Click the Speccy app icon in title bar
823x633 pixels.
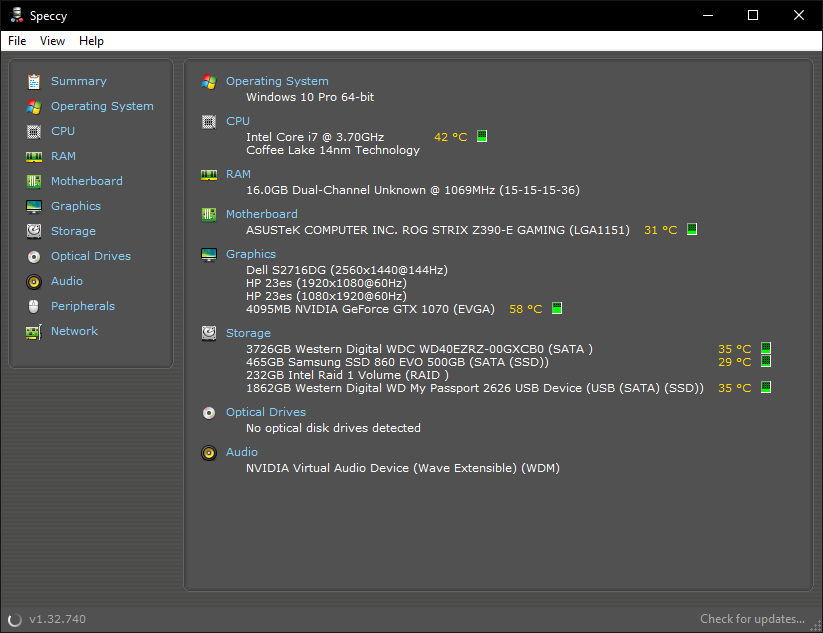pos(17,15)
